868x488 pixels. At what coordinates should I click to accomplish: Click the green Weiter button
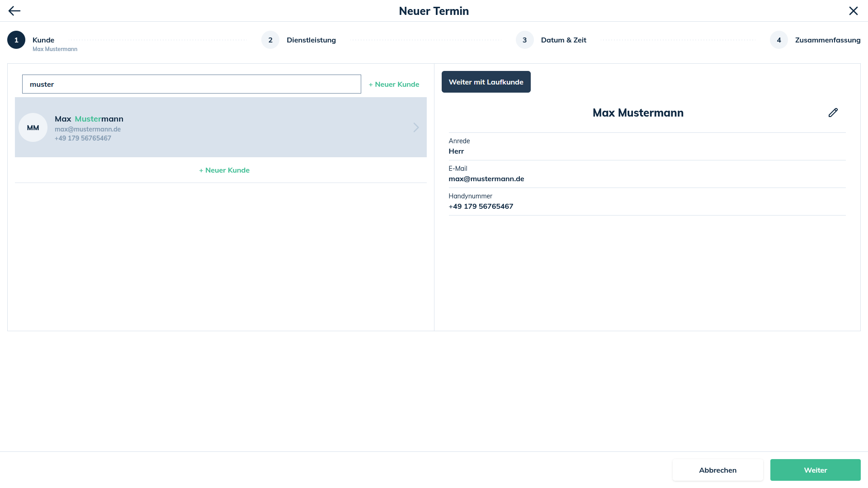(815, 470)
